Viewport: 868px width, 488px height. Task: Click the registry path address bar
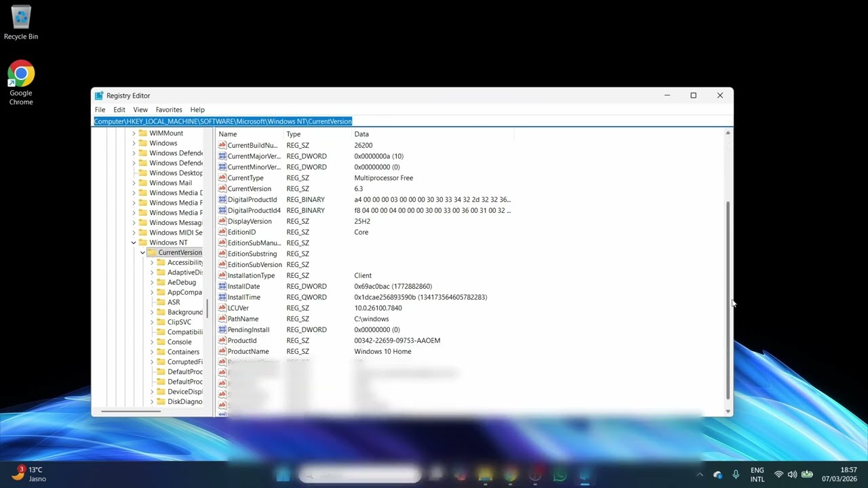click(x=412, y=121)
